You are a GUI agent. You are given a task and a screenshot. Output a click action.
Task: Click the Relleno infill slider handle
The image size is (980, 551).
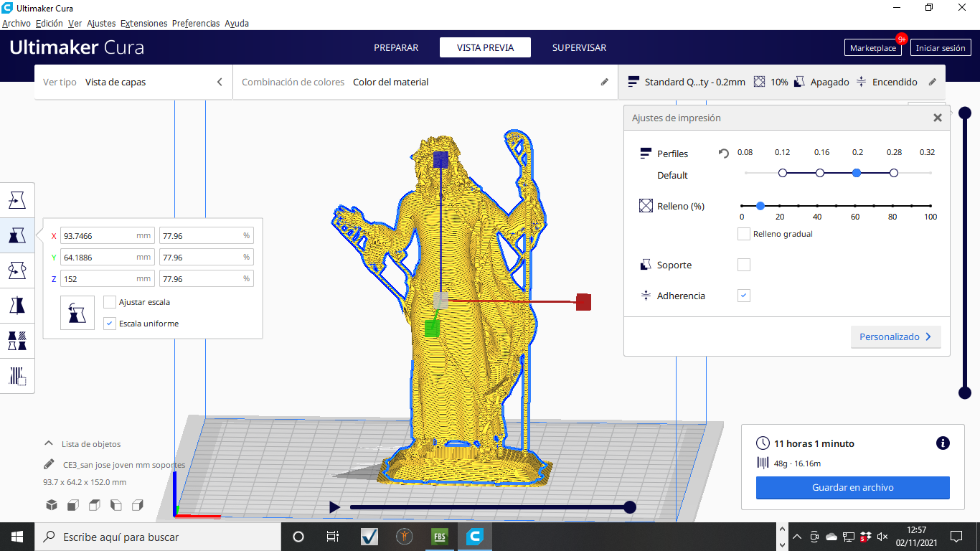(760, 206)
